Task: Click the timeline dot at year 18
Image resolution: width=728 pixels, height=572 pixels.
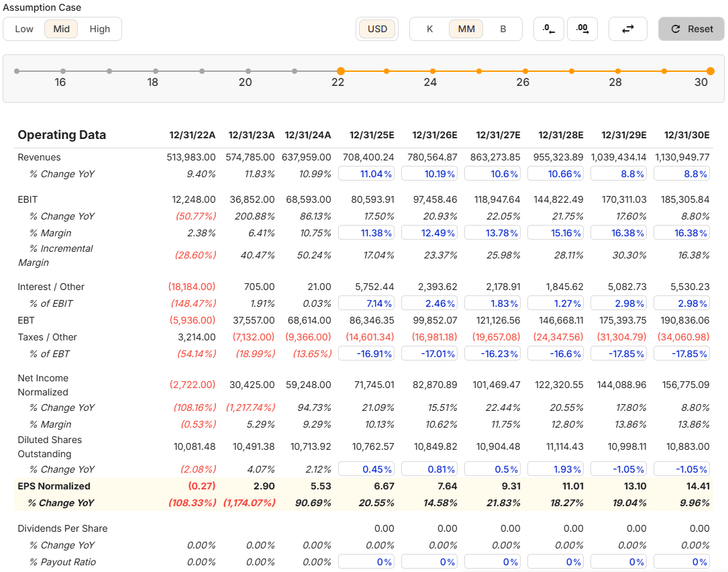Action: [156, 71]
